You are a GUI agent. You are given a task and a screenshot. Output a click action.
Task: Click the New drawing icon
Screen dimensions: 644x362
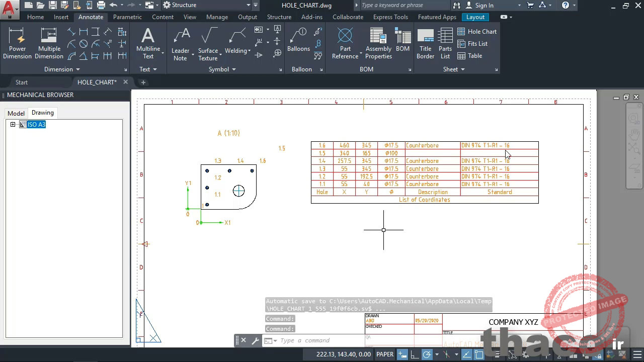[29, 5]
